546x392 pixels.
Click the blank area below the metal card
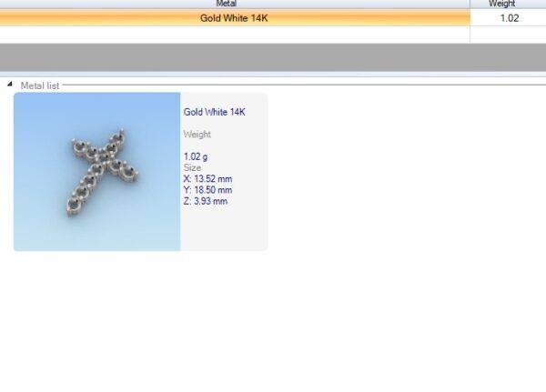273,318
